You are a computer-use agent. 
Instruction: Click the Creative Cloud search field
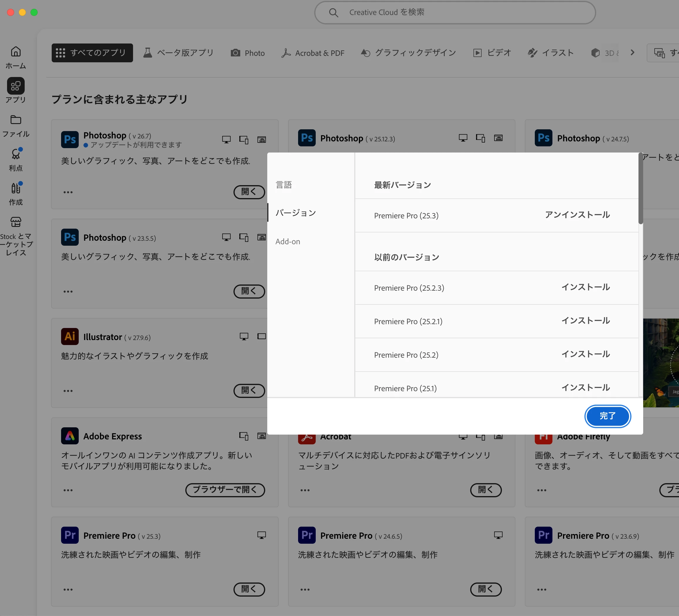pyautogui.click(x=455, y=12)
